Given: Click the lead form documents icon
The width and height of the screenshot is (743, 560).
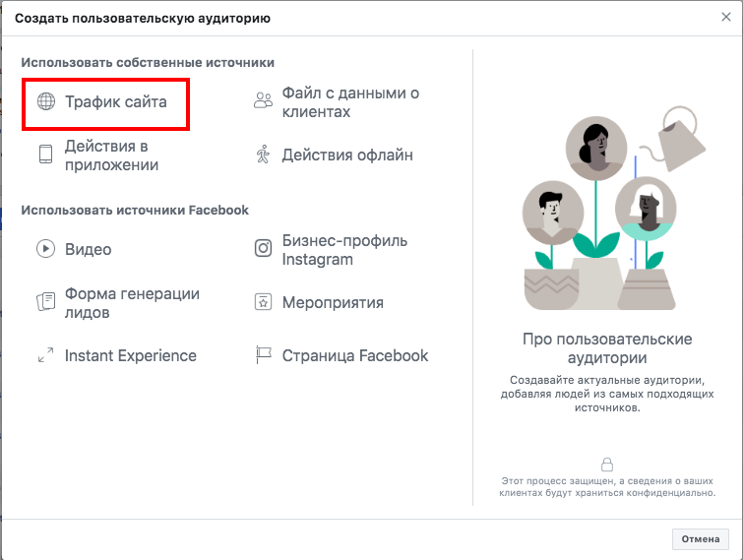Looking at the screenshot, I should 46,301.
